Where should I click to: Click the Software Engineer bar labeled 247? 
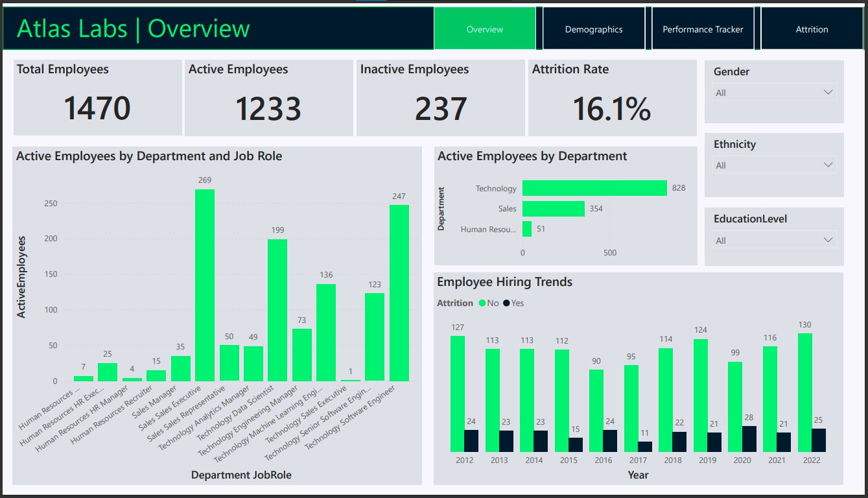coord(399,293)
